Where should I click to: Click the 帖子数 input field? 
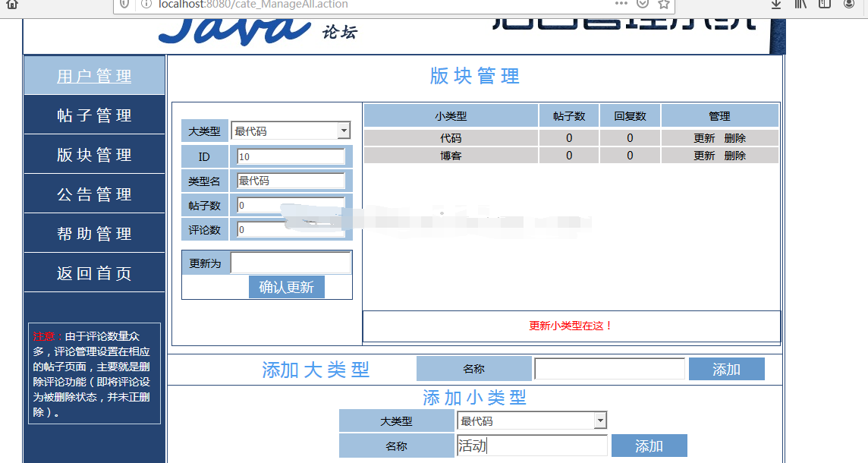pos(291,206)
